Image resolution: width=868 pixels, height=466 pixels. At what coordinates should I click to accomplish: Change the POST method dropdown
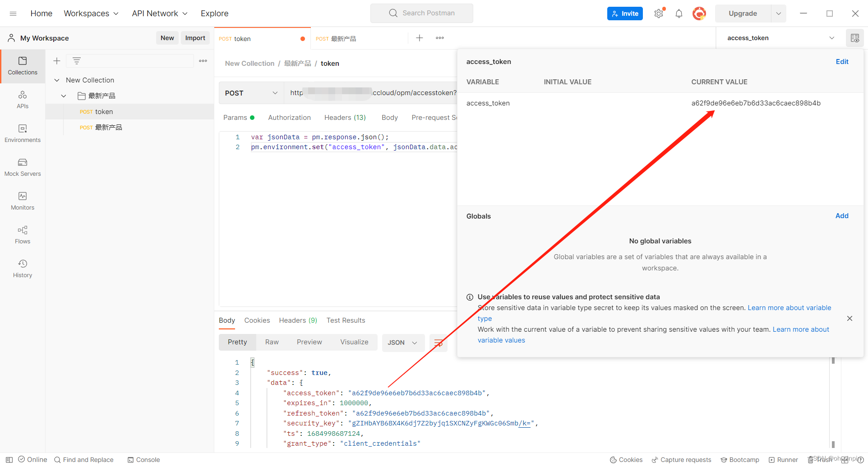click(x=251, y=93)
